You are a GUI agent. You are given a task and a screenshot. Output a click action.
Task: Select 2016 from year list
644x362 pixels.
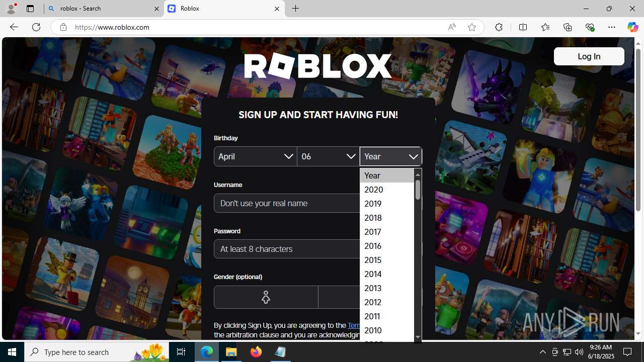pos(387,246)
